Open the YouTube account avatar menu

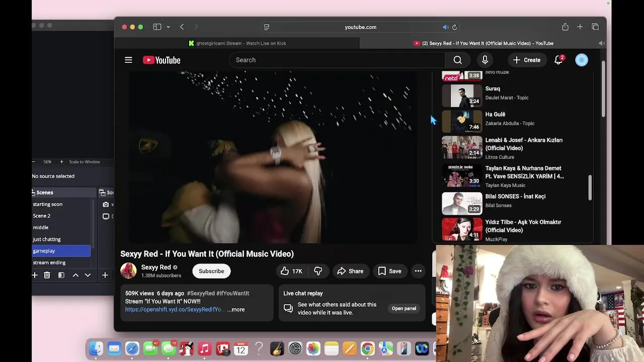point(582,60)
